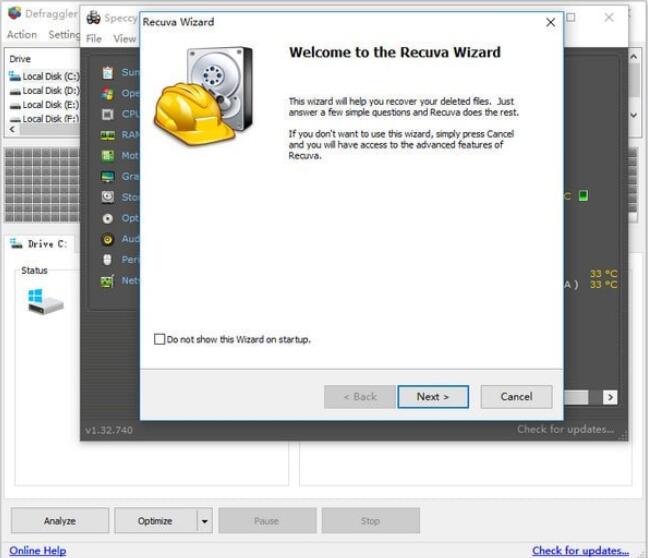Image resolution: width=648 pixels, height=558 pixels.
Task: Select Local Disk (E:) in Defraggler
Action: [x=44, y=105]
